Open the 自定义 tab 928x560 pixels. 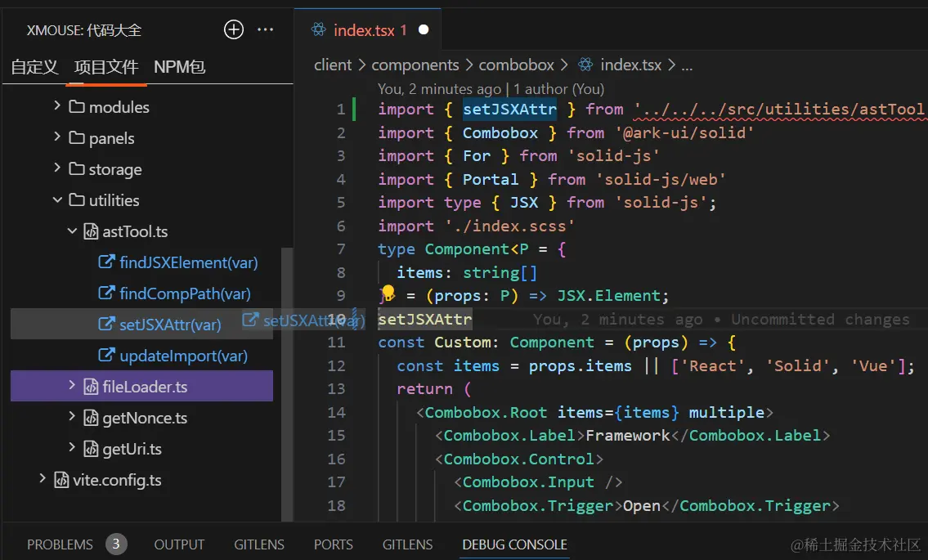34,67
